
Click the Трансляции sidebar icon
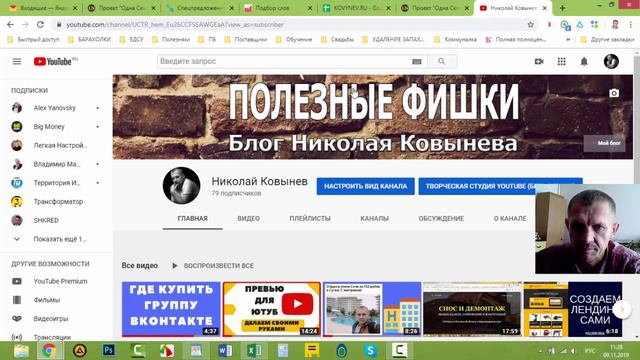[x=17, y=337]
